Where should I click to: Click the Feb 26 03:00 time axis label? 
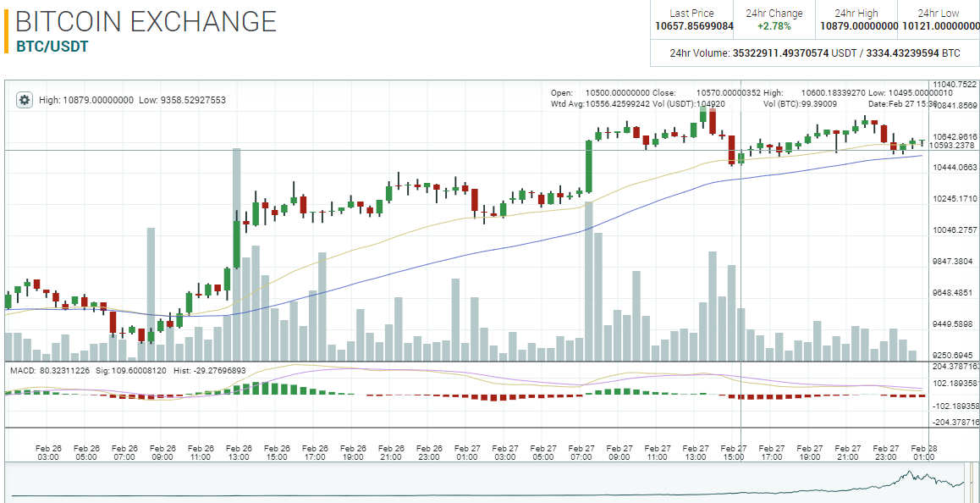[x=49, y=452]
